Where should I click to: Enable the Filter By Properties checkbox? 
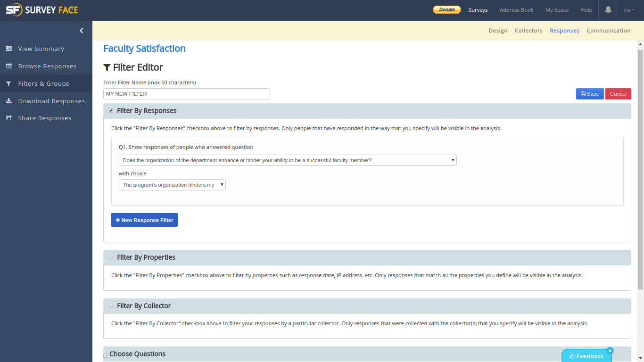click(111, 257)
